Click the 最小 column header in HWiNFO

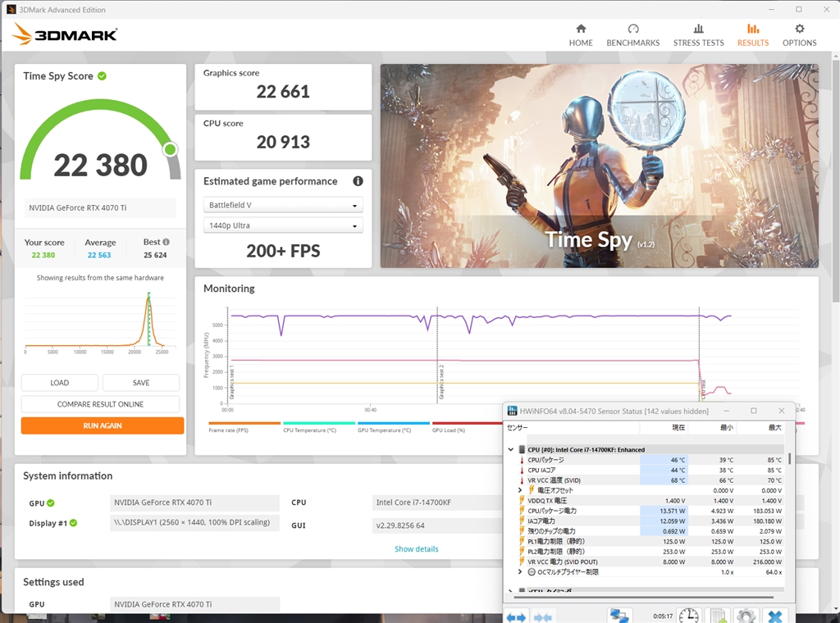[712, 428]
